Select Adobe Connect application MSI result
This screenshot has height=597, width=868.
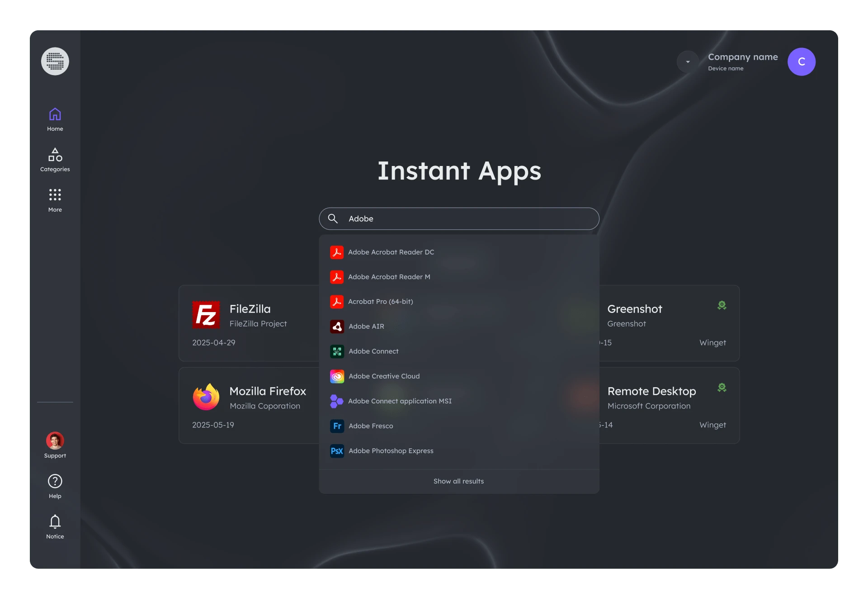pos(459,401)
